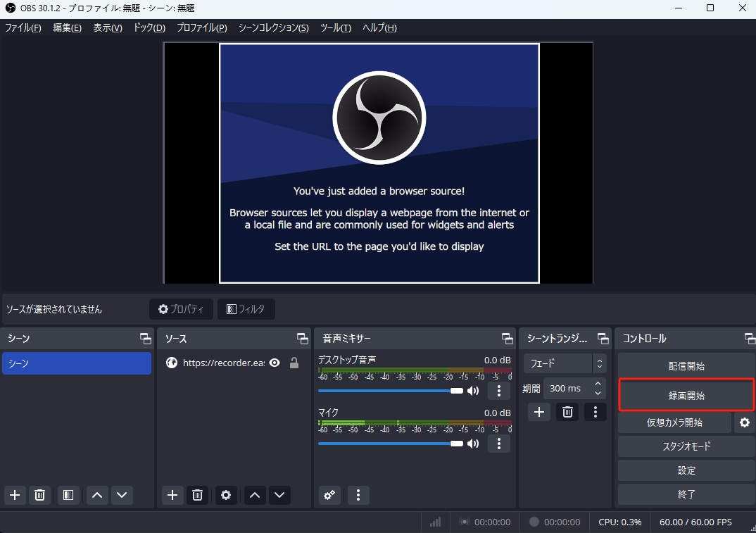The width and height of the screenshot is (756, 533).
Task: Open the ツール(T) menu
Action: [335, 28]
